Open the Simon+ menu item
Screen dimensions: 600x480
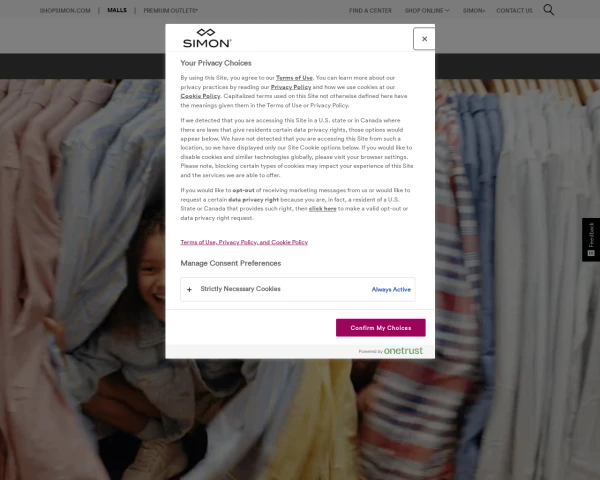pos(474,10)
